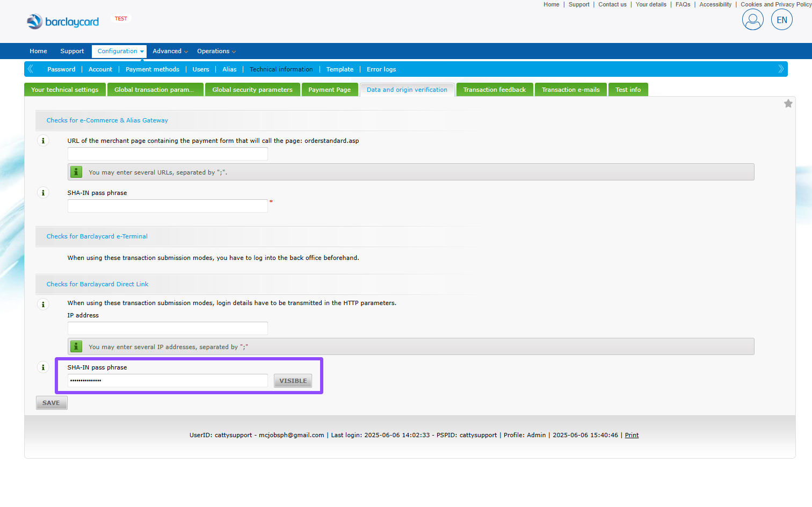Click the Print link in the footer
Image resolution: width=812 pixels, height=507 pixels.
[632, 435]
